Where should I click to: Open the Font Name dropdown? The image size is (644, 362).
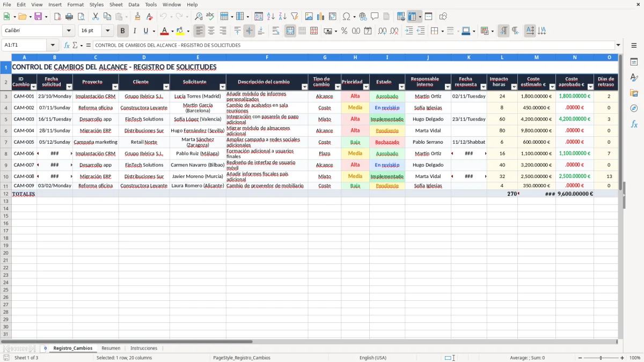[69, 31]
